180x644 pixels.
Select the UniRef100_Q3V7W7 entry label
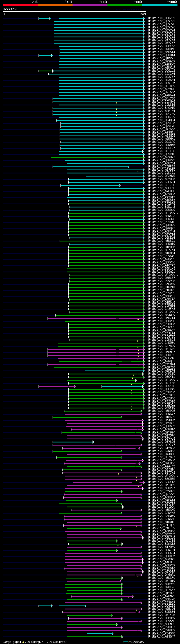[161, 43]
